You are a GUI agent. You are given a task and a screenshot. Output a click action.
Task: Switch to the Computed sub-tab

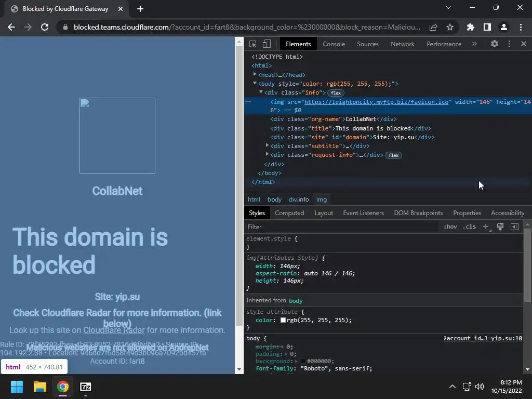289,213
